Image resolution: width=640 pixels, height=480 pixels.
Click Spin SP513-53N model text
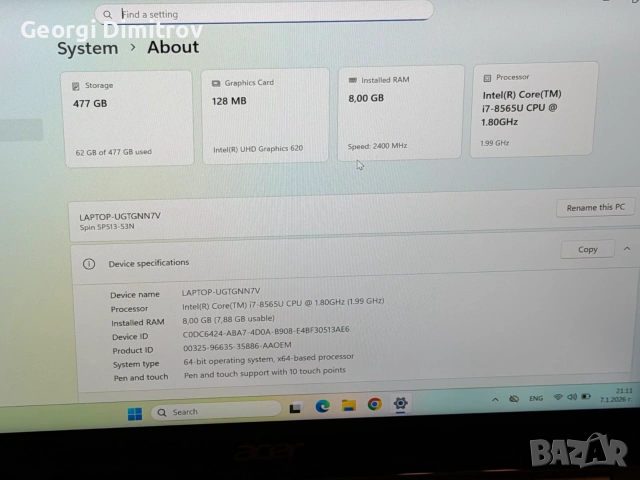point(107,227)
